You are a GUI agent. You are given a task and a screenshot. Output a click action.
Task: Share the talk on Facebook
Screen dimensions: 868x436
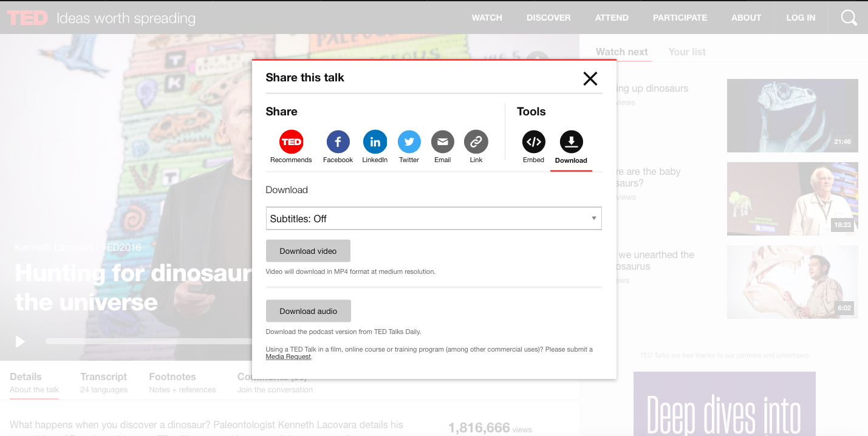338,142
